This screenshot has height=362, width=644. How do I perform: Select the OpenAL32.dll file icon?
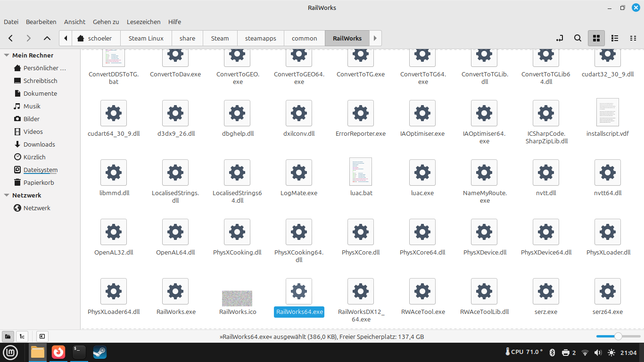click(114, 232)
